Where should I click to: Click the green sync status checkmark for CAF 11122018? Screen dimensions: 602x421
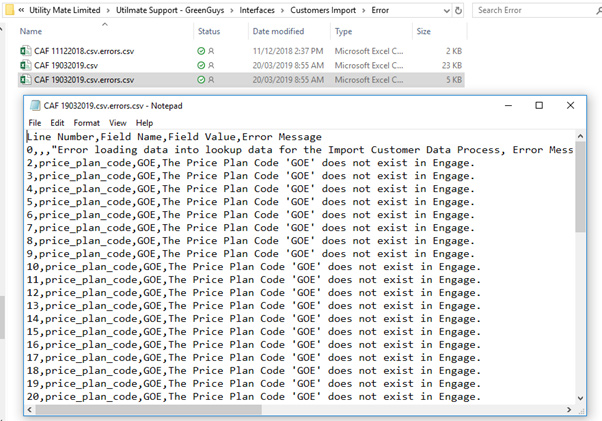[201, 51]
